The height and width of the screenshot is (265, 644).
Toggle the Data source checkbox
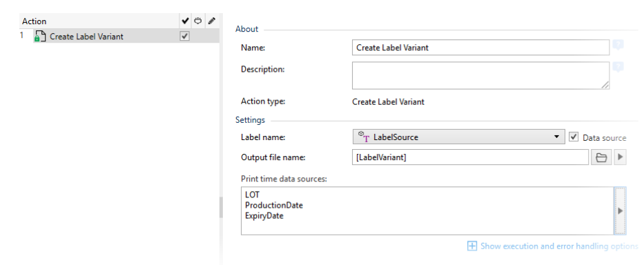click(x=574, y=137)
